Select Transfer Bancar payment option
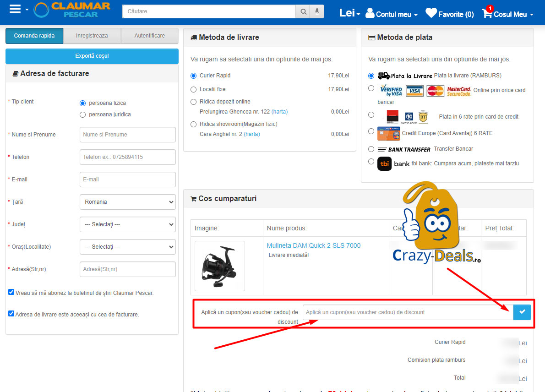This screenshot has height=392, width=545. pos(371,149)
